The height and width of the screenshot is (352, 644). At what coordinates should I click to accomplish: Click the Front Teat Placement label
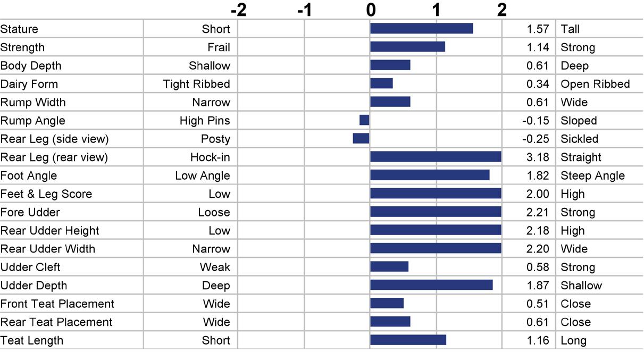(57, 304)
